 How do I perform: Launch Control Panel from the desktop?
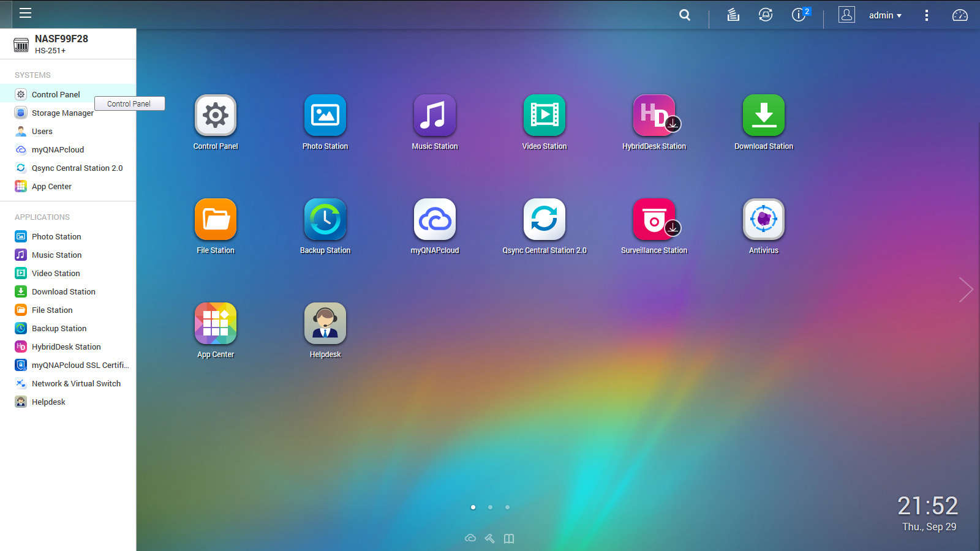pos(216,115)
